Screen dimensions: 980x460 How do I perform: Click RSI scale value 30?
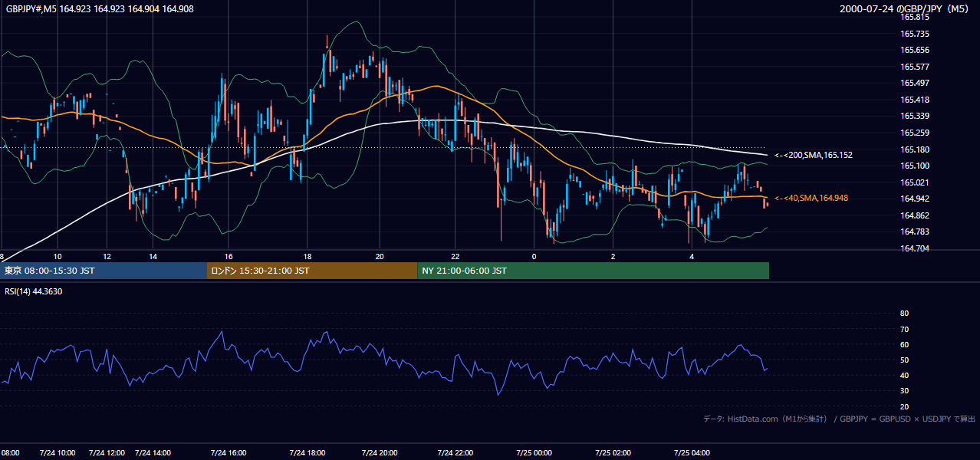904,391
